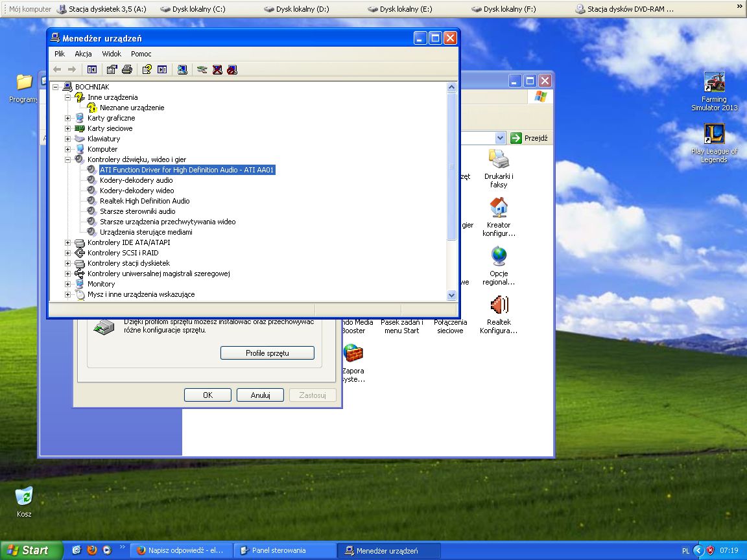Click the device tree vertical scrollbar thumb

tap(451, 166)
